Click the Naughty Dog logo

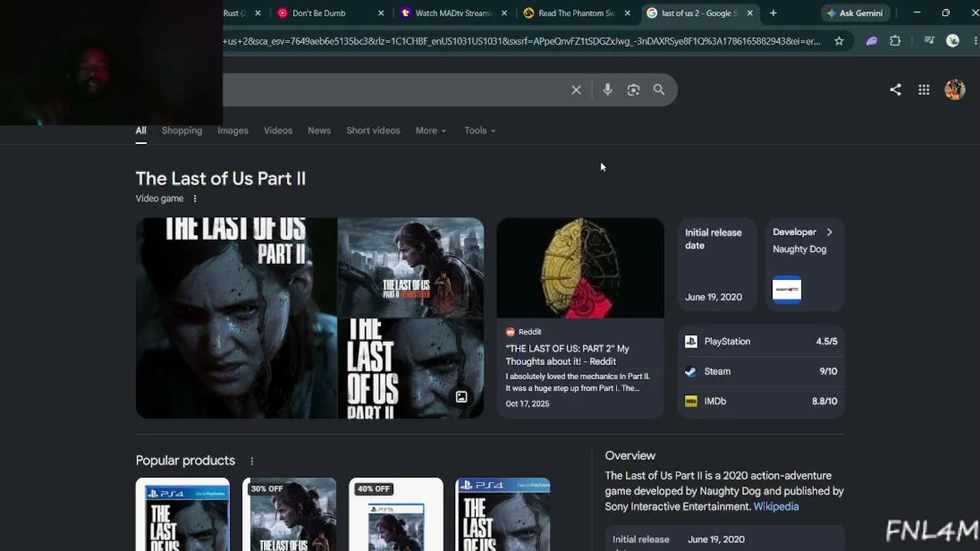786,290
